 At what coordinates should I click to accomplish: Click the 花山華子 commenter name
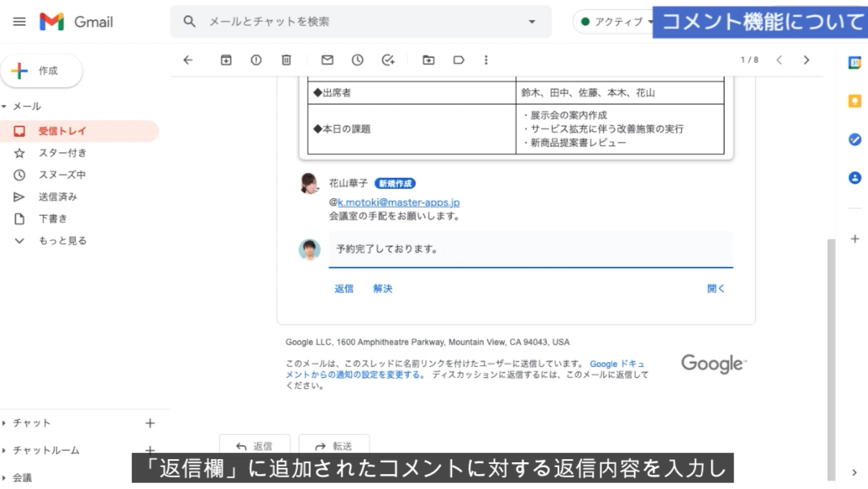click(348, 183)
